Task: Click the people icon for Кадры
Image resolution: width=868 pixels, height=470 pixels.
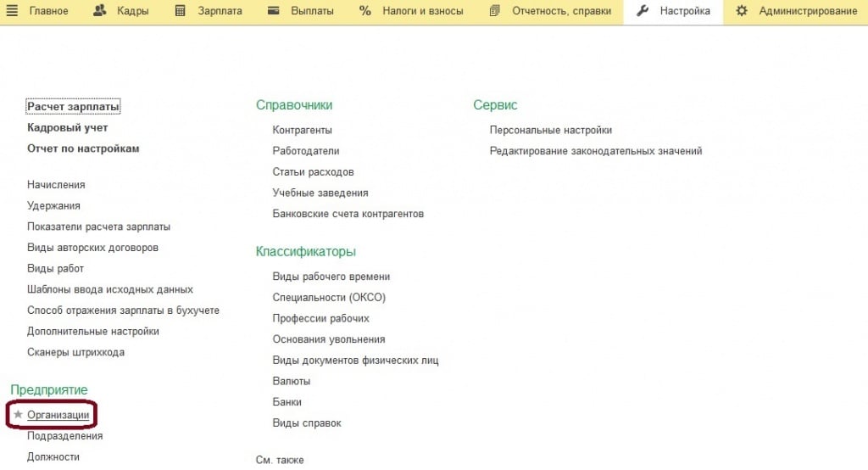Action: [100, 11]
